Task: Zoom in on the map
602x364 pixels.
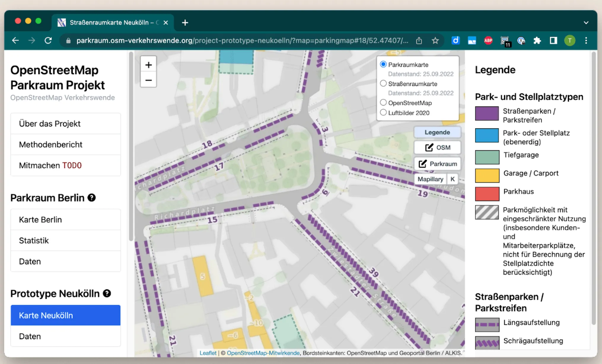Action: (148, 65)
